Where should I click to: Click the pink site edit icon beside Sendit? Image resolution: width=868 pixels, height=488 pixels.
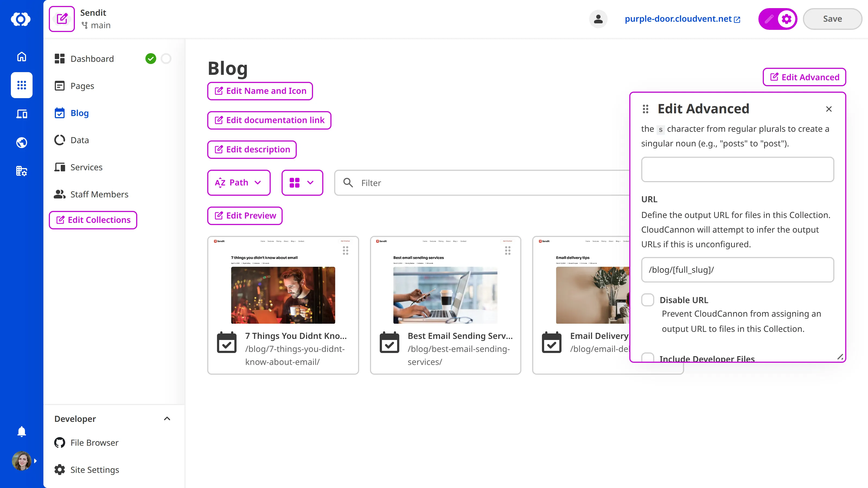[62, 19]
